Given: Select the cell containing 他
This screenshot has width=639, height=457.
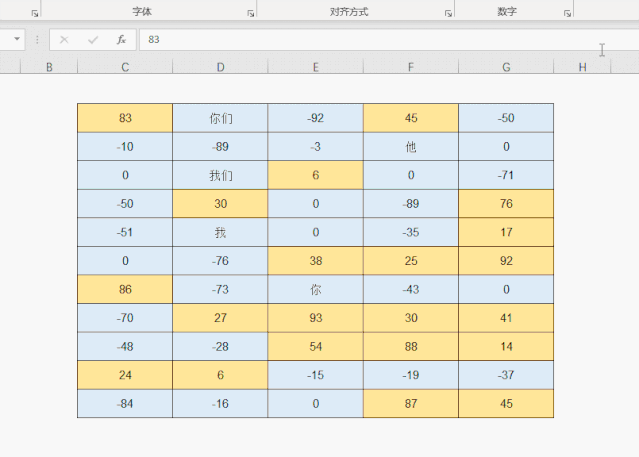Looking at the screenshot, I should 411,147.
